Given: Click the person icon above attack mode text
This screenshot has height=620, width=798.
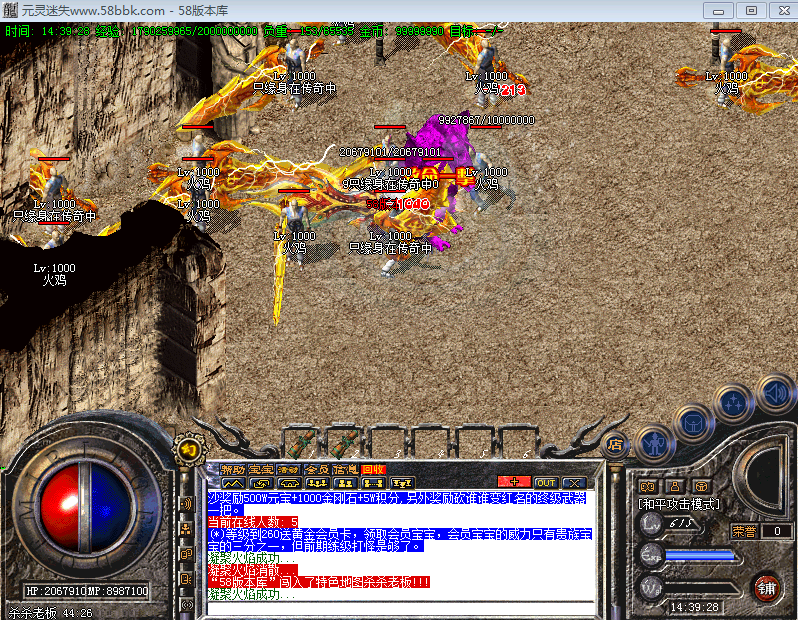Looking at the screenshot, I should pyautogui.click(x=675, y=486).
